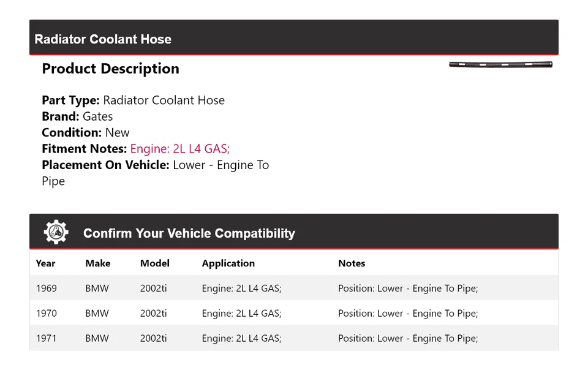Image resolution: width=588 pixels, height=370 pixels.
Task: Select the Product Description heading
Action: (x=110, y=69)
